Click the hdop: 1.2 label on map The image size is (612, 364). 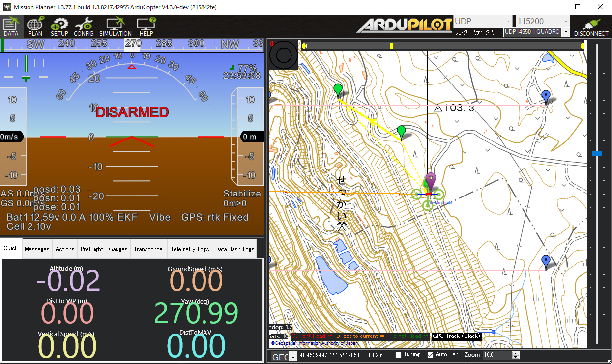pyautogui.click(x=281, y=327)
